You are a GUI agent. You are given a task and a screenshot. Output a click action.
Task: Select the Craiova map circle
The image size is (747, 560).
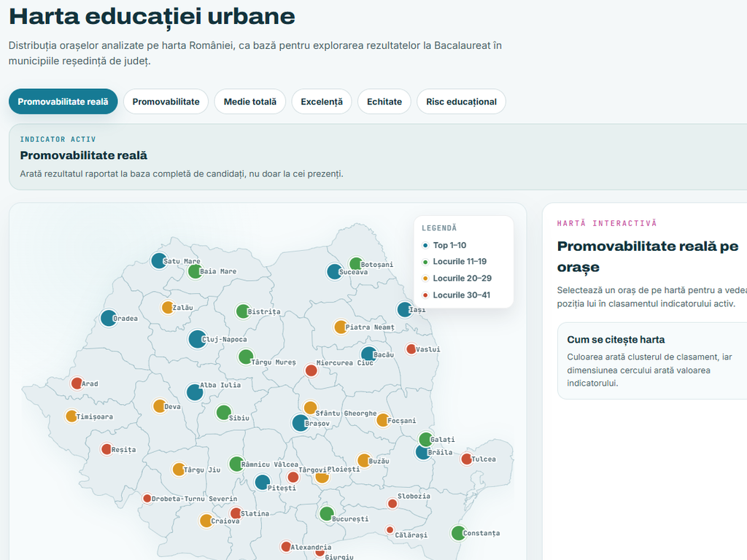click(x=206, y=521)
